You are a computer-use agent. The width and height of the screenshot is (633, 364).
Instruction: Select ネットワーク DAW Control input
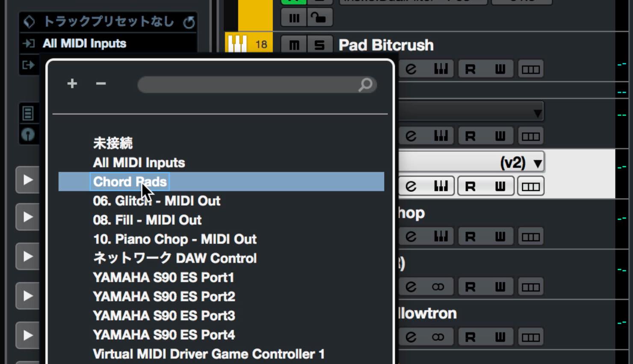point(175,258)
